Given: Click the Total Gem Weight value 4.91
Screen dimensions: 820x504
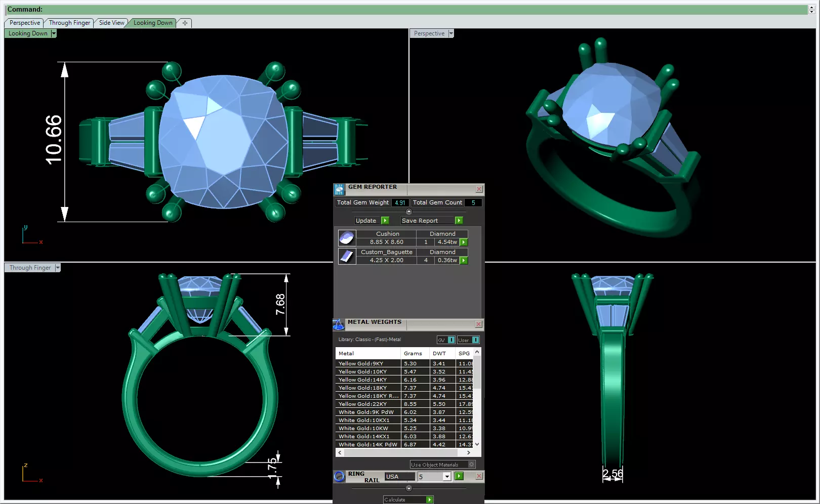Looking at the screenshot, I should click(400, 202).
